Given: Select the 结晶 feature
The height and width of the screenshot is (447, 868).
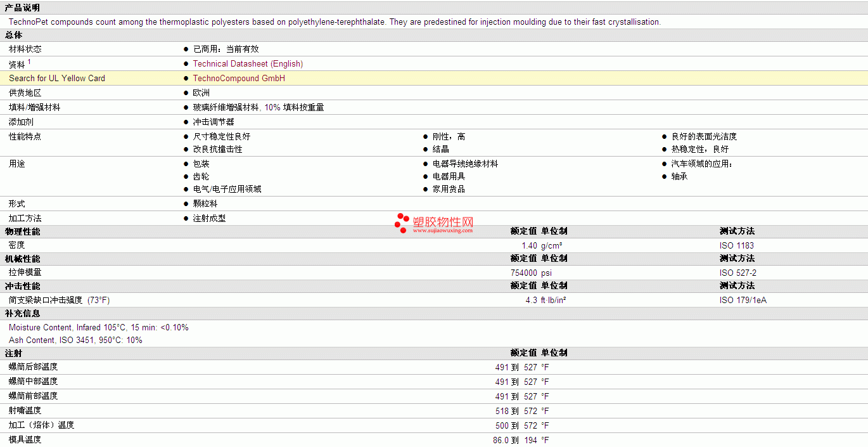Looking at the screenshot, I should coord(441,149).
